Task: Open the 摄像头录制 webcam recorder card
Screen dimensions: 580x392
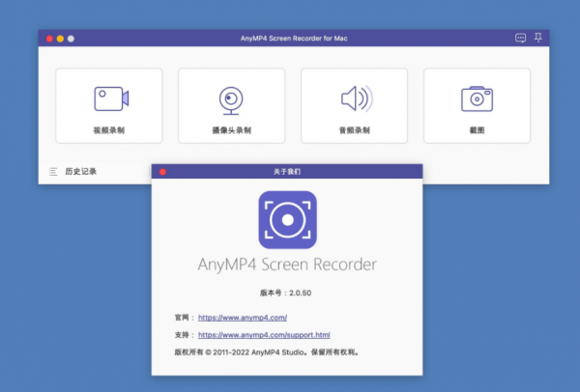Action: [x=232, y=105]
